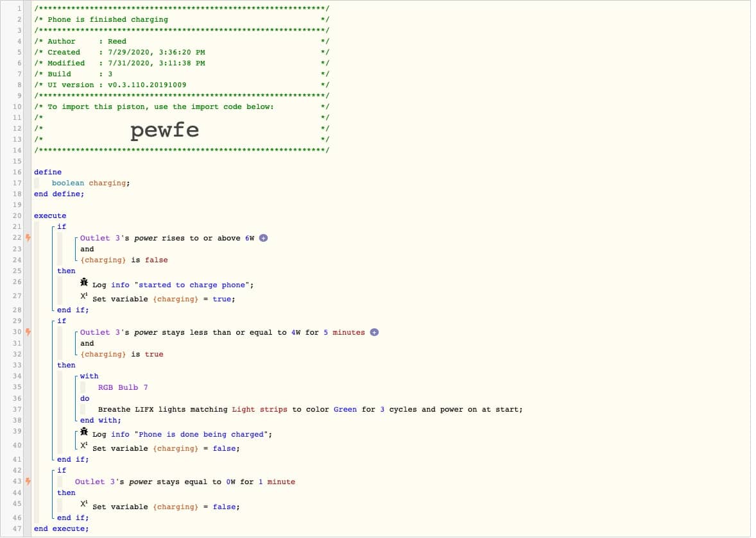
Task: Click the "end if;" statement on line 41
Action: tap(73, 460)
